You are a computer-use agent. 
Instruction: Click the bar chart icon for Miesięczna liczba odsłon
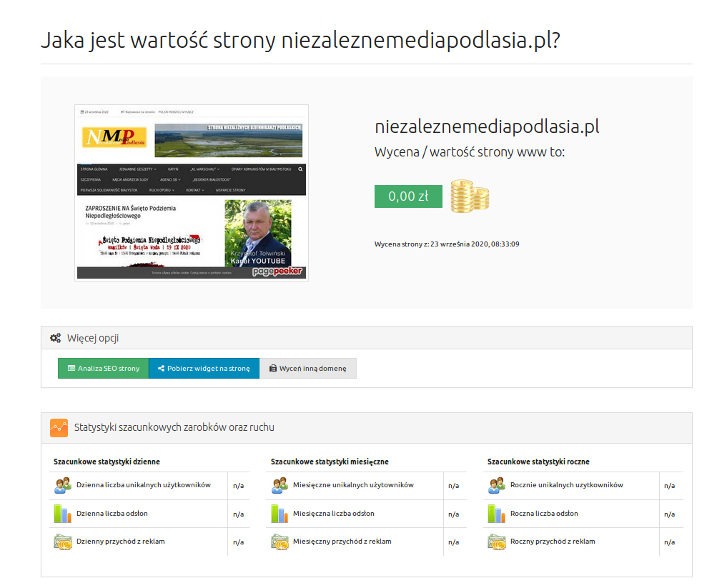click(x=280, y=514)
